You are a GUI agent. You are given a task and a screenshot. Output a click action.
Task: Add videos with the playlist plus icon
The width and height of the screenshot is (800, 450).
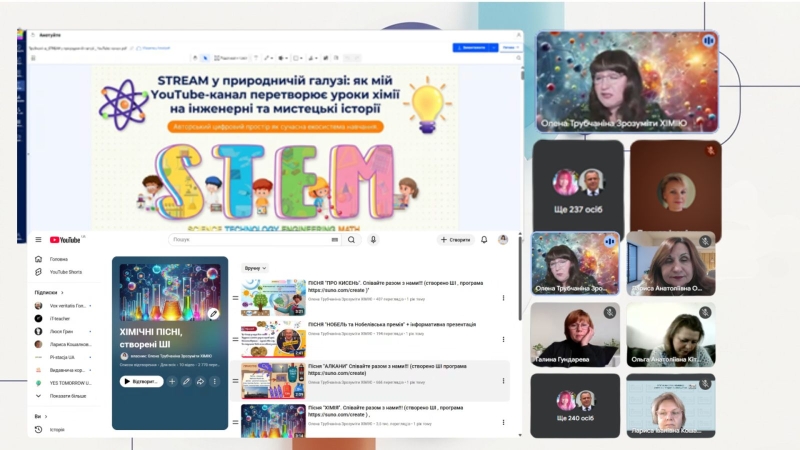click(x=172, y=381)
